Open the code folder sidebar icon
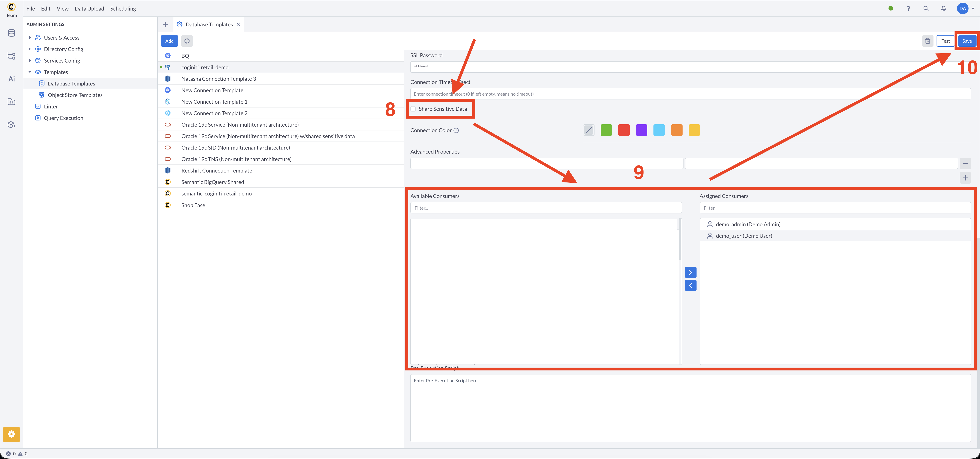980x459 pixels. coord(11,102)
